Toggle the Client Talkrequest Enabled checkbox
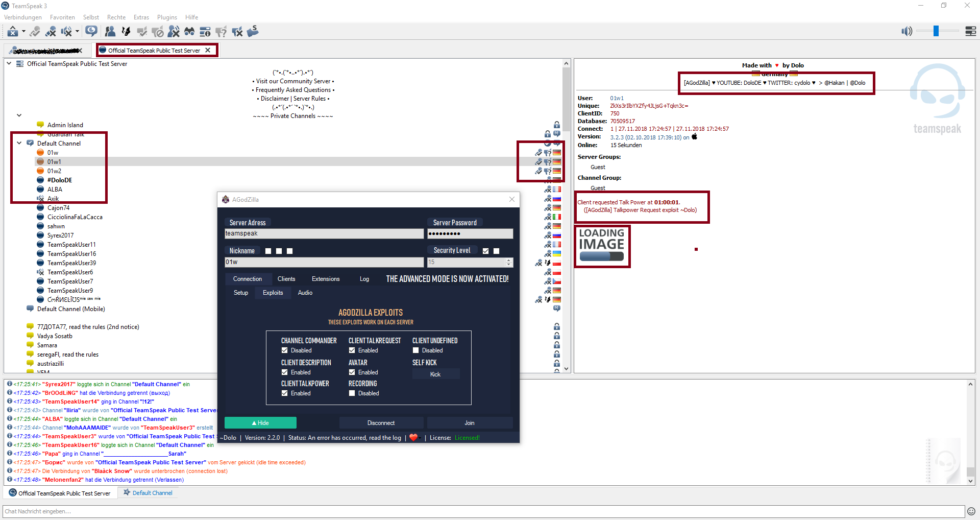Screen dimensions: 980x520 (352, 350)
